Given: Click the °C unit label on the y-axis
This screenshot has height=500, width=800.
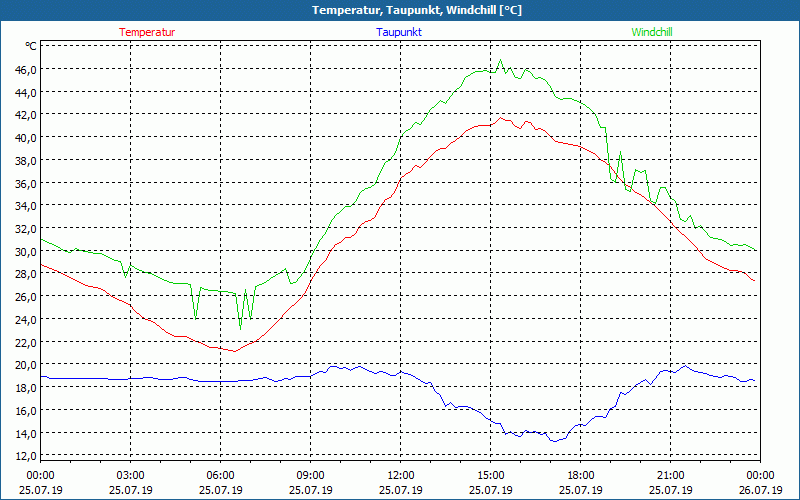Looking at the screenshot, I should point(31,46).
